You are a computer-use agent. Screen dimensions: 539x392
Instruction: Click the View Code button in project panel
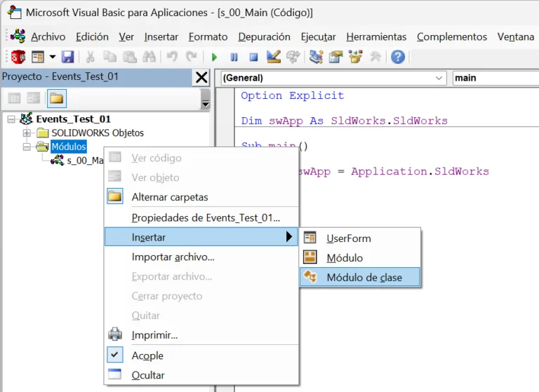click(14, 99)
